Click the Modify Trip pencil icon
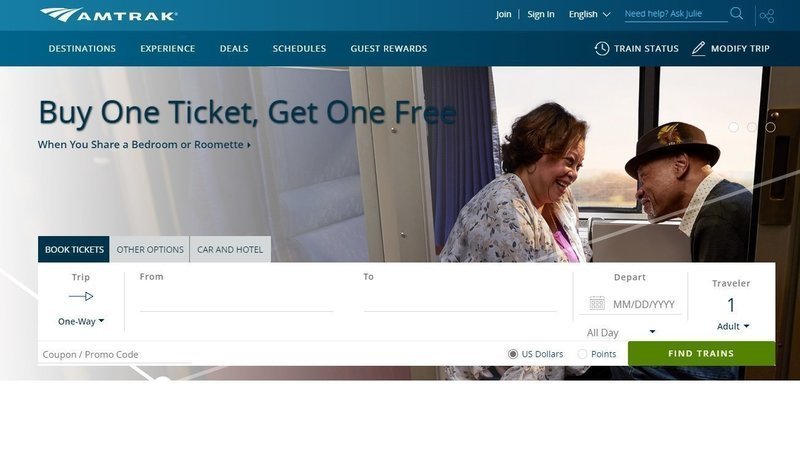This screenshot has width=800, height=450. pyautogui.click(x=698, y=48)
